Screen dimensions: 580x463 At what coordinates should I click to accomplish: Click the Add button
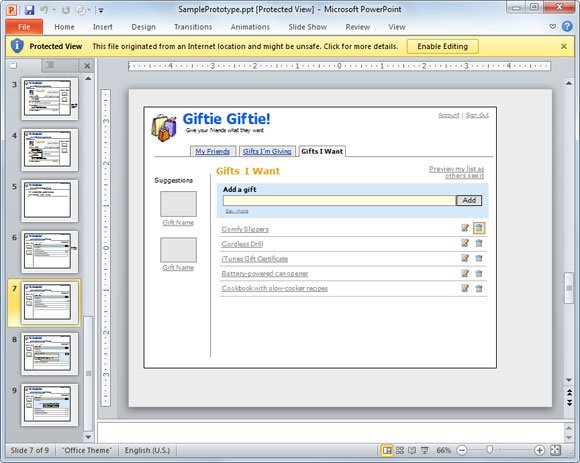[469, 200]
